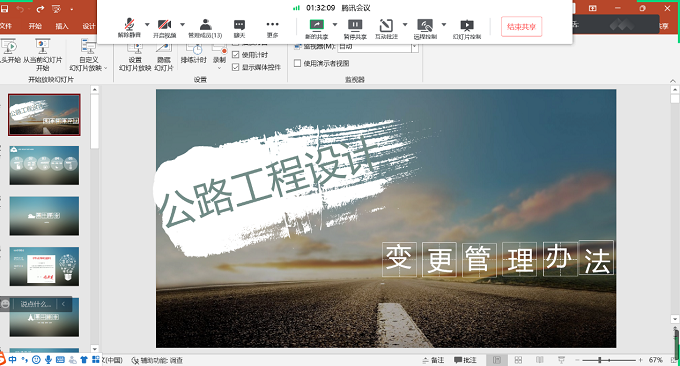Screen dimensions: 680x366
Task: Uncheck Show Media Controls checkbox
Action: (x=236, y=67)
